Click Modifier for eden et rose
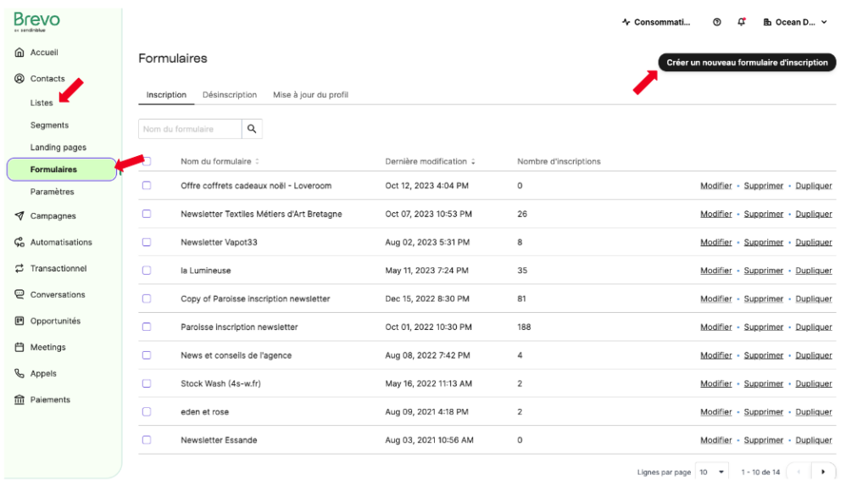Screen dimensions: 868x486 715,412
